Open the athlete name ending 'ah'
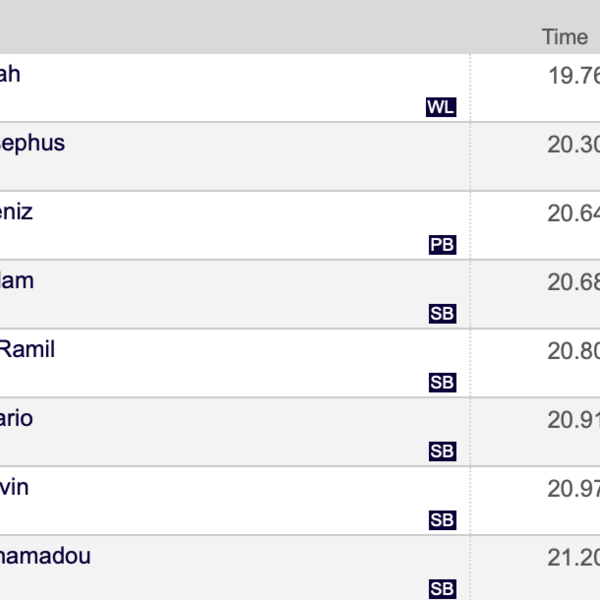This screenshot has width=600, height=600. tap(10, 74)
